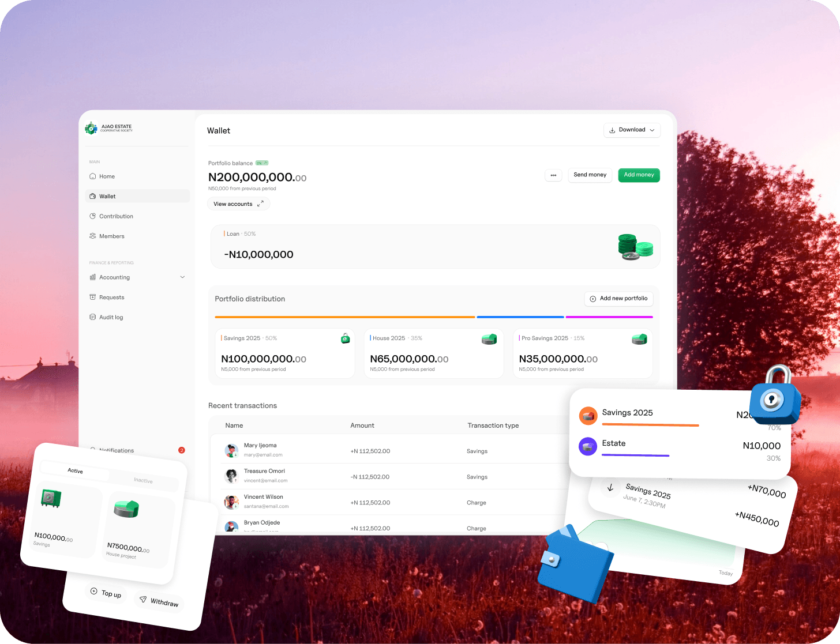Click the Transaction type column header

point(493,425)
